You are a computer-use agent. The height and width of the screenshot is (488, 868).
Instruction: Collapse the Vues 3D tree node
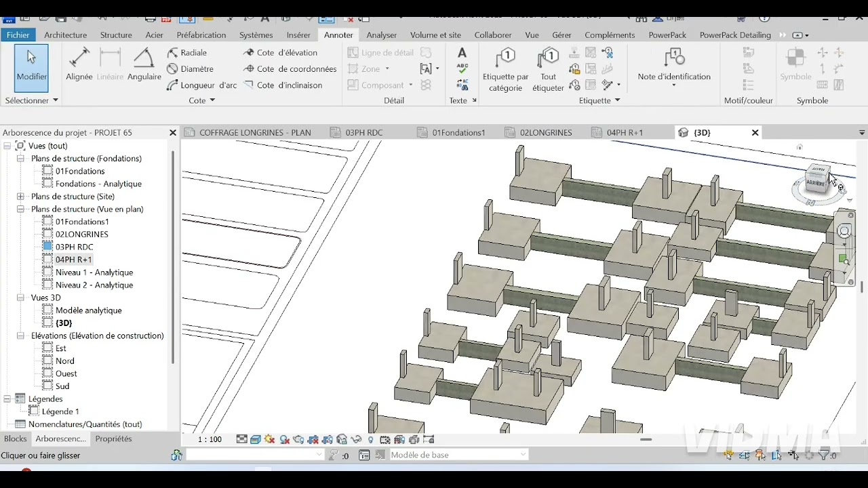point(20,298)
